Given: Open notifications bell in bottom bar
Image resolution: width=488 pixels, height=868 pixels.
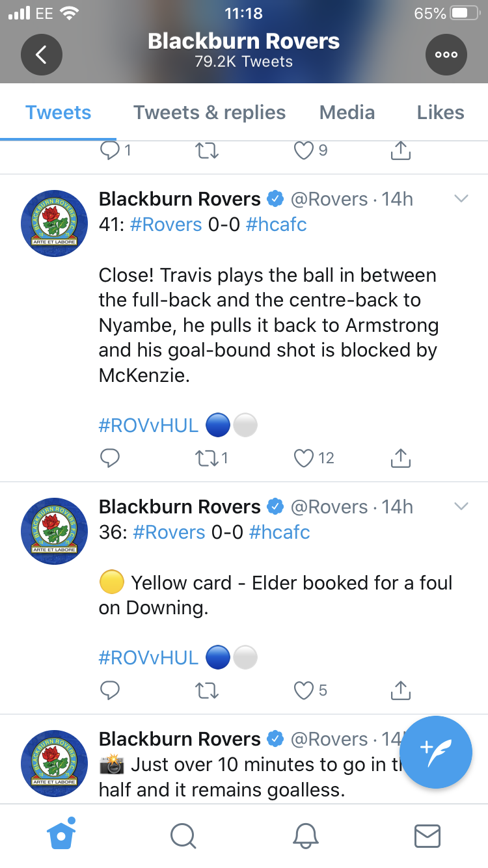Looking at the screenshot, I should pyautogui.click(x=305, y=835).
